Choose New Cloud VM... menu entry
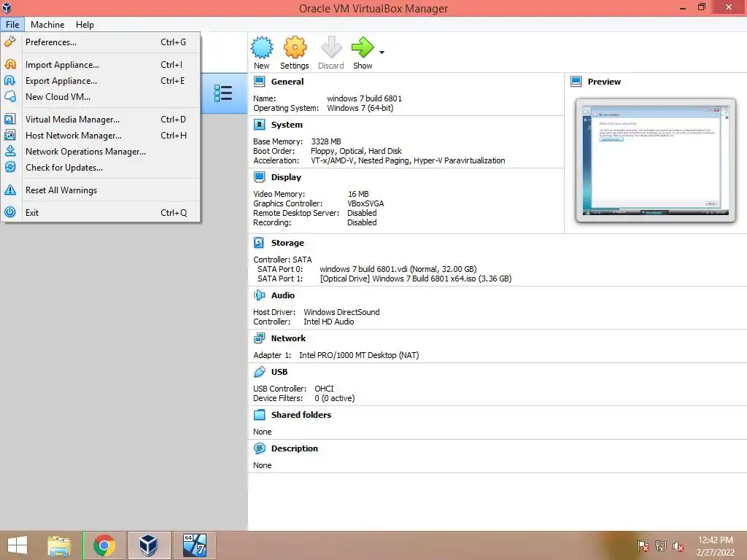The image size is (747, 560). click(101, 97)
